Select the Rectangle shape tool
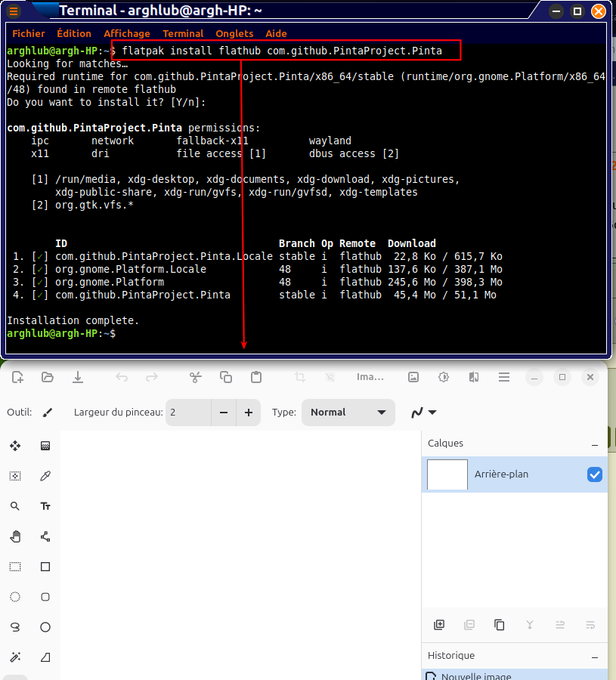The width and height of the screenshot is (616, 680). pos(45,567)
